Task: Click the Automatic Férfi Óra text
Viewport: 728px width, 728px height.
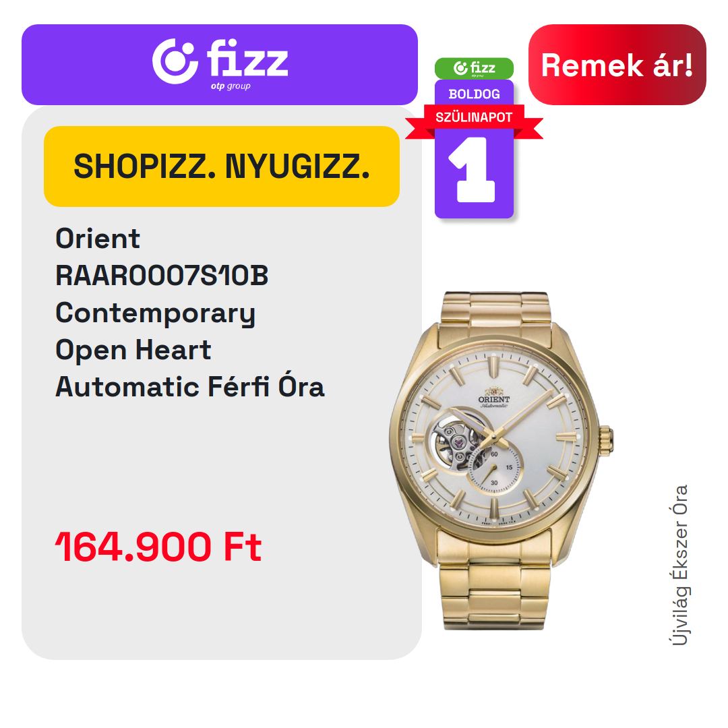Action: (x=190, y=386)
